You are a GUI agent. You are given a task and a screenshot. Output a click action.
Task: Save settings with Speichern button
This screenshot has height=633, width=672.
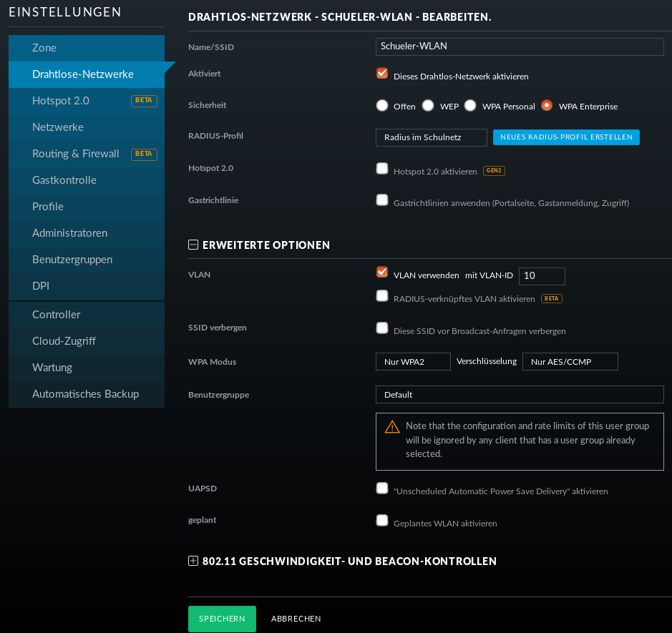(x=222, y=619)
